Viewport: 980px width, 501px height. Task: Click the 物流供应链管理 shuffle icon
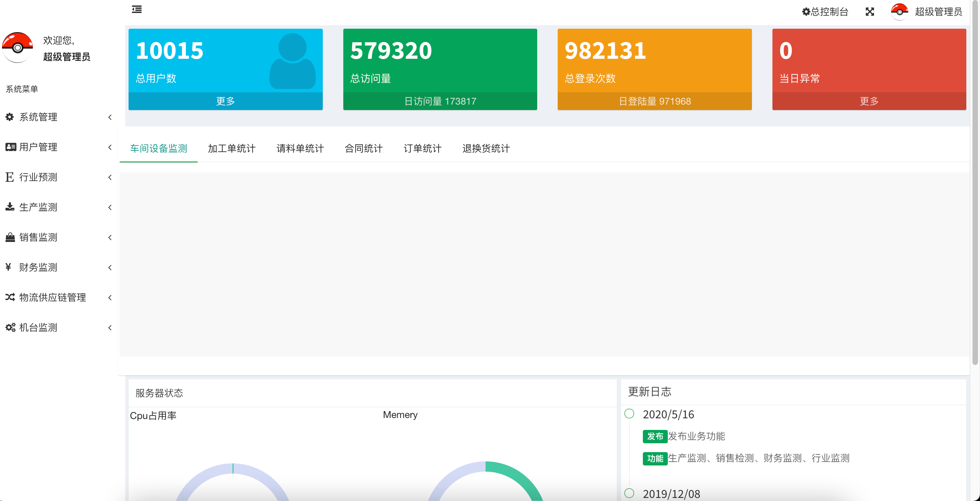(10, 297)
